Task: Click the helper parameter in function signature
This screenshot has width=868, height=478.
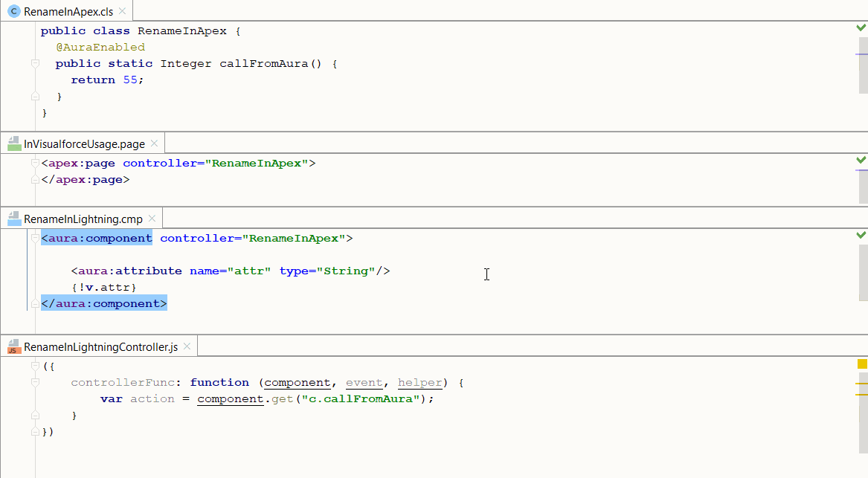Action: pos(419,382)
